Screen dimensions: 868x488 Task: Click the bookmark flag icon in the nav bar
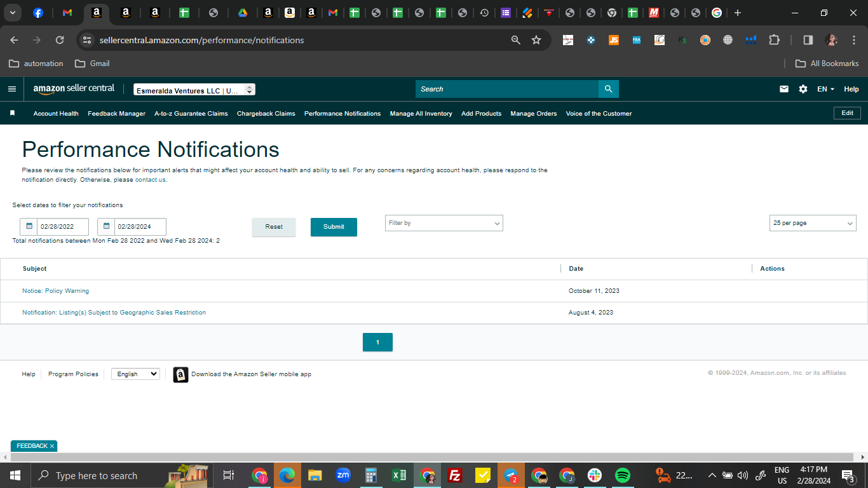click(12, 113)
